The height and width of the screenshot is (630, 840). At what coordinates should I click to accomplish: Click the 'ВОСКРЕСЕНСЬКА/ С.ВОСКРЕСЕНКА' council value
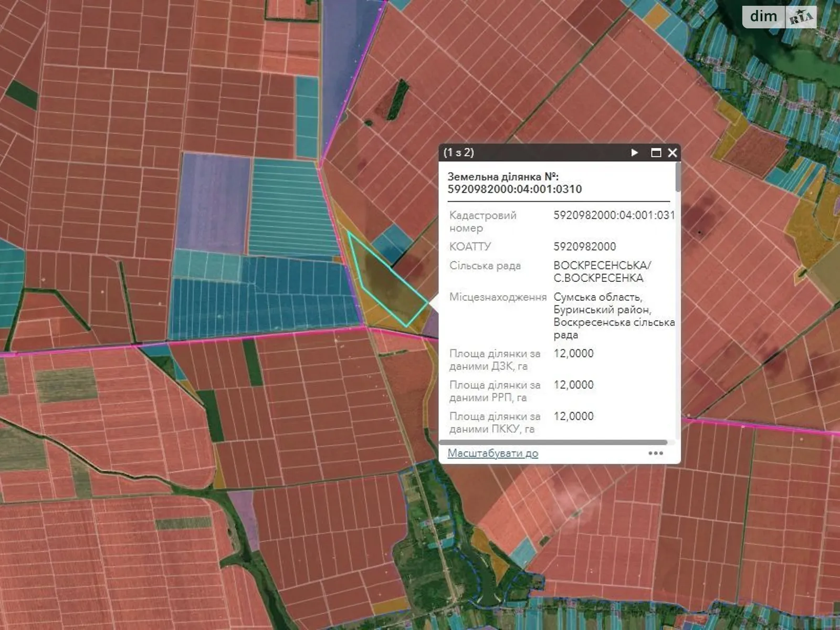coord(602,271)
